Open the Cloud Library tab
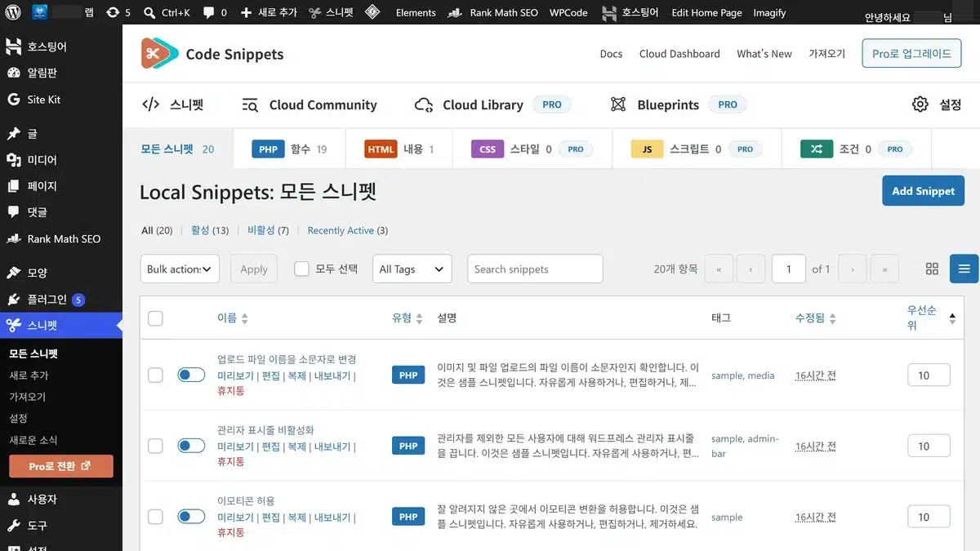Image resolution: width=980 pixels, height=551 pixels. click(492, 104)
